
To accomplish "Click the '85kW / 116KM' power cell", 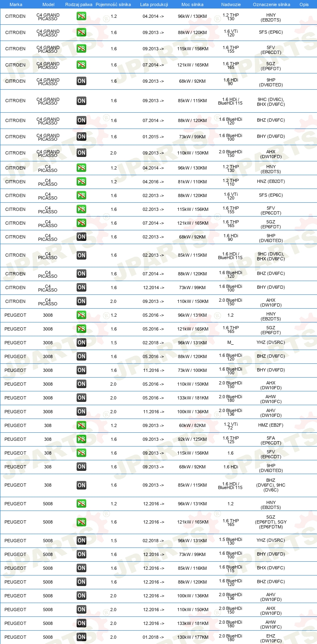I will (193, 568).
